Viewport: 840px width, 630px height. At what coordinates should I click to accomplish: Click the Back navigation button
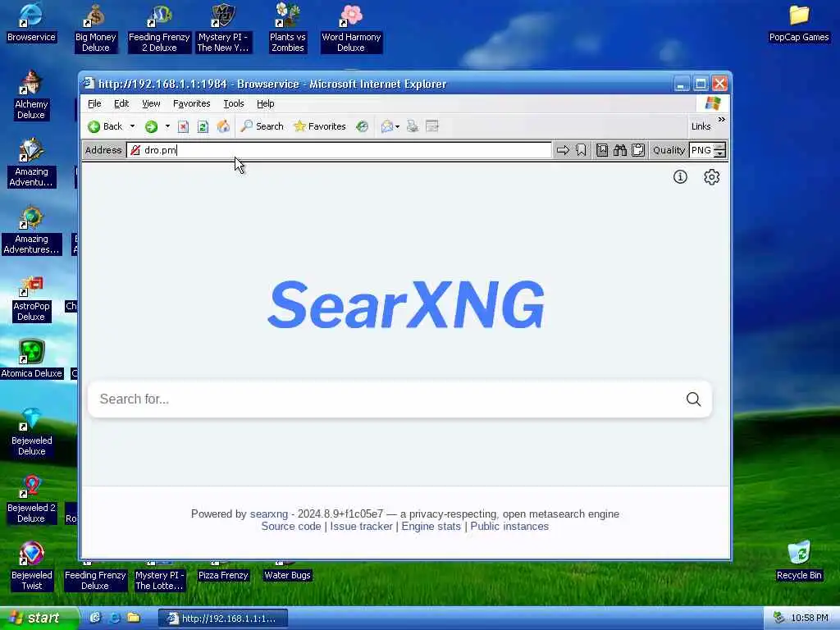click(x=106, y=126)
